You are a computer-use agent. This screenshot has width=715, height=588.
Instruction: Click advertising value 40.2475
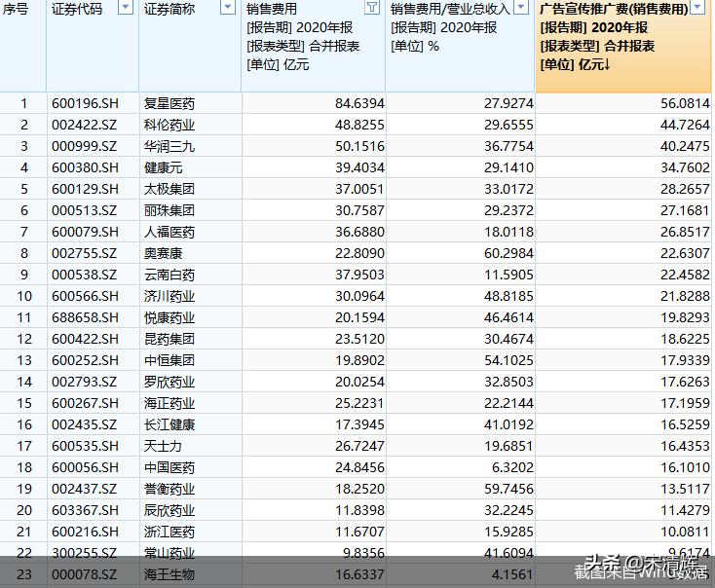686,146
